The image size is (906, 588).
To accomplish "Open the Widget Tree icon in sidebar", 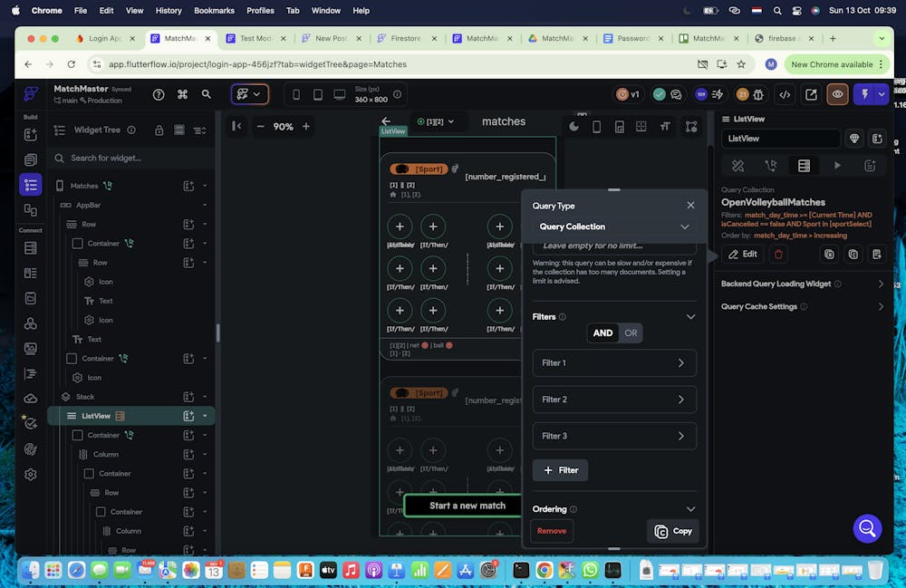I will pyautogui.click(x=31, y=185).
